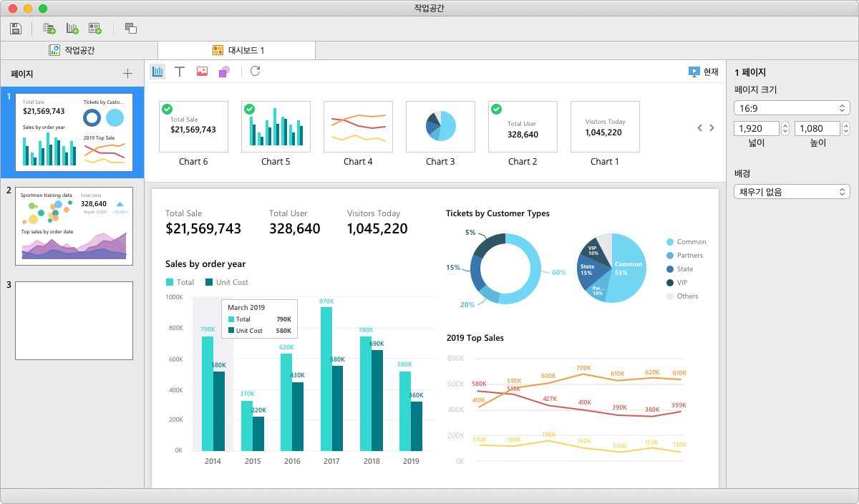Open the 16:9 page size dropdown
This screenshot has height=504, width=859.
[792, 106]
